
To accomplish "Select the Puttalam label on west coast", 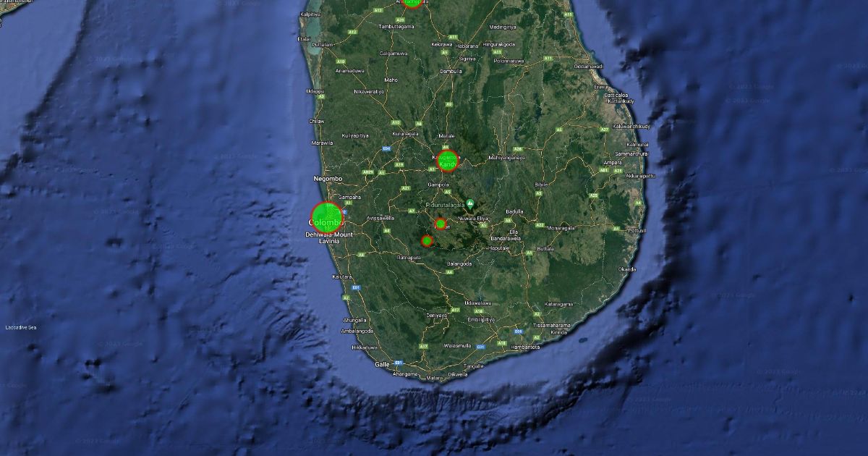I will coord(321,45).
